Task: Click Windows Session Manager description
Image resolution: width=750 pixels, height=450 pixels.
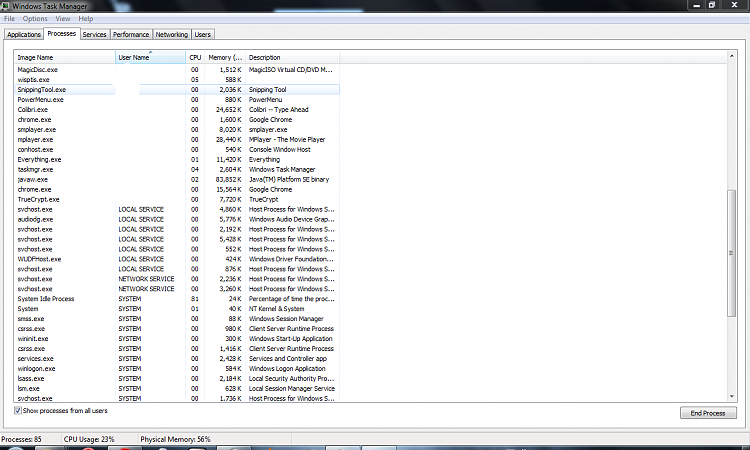Action: coord(286,319)
